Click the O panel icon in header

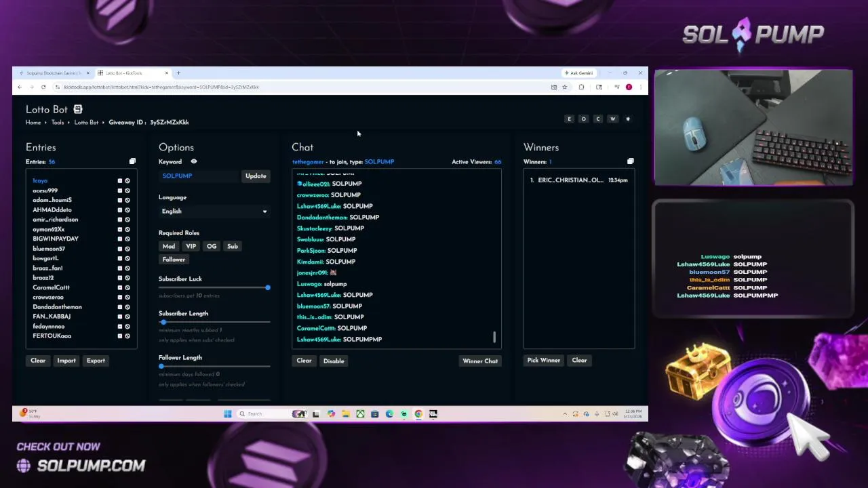click(x=583, y=119)
